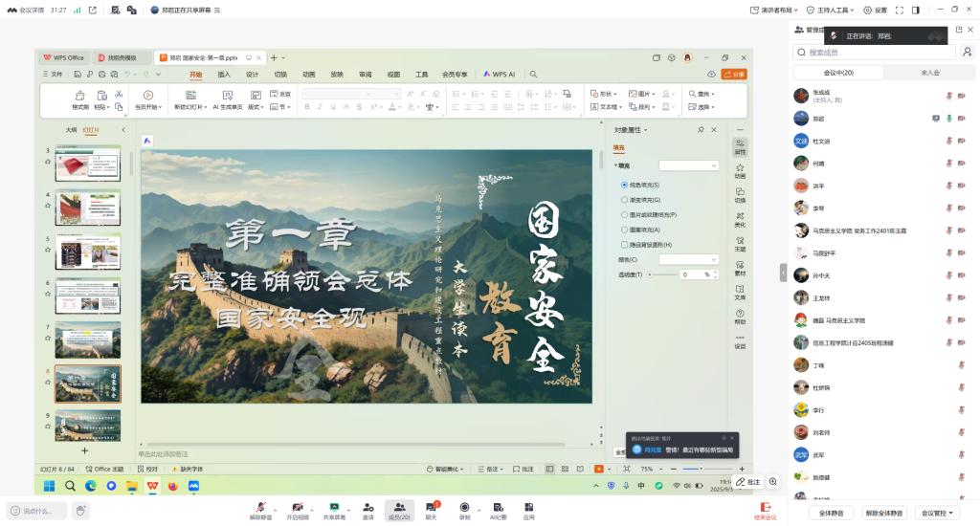Click the 格式刷 format painter icon
The height and width of the screenshot is (526, 980).
pyautogui.click(x=79, y=95)
